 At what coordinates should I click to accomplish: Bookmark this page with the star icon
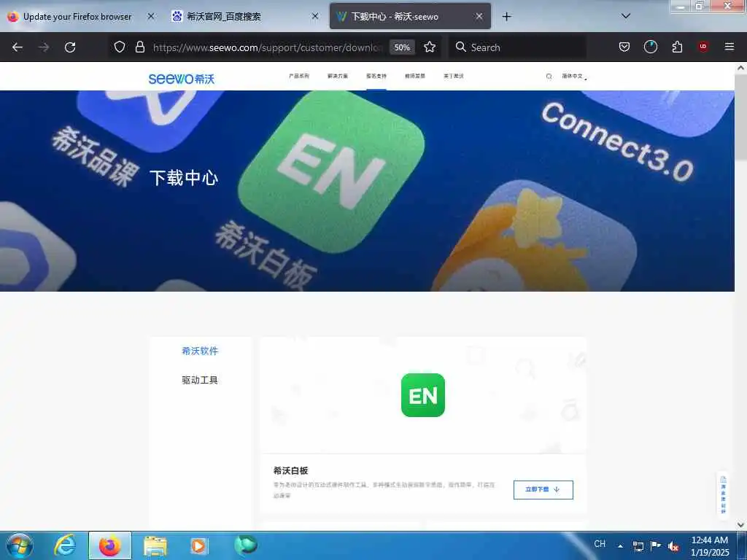click(430, 47)
